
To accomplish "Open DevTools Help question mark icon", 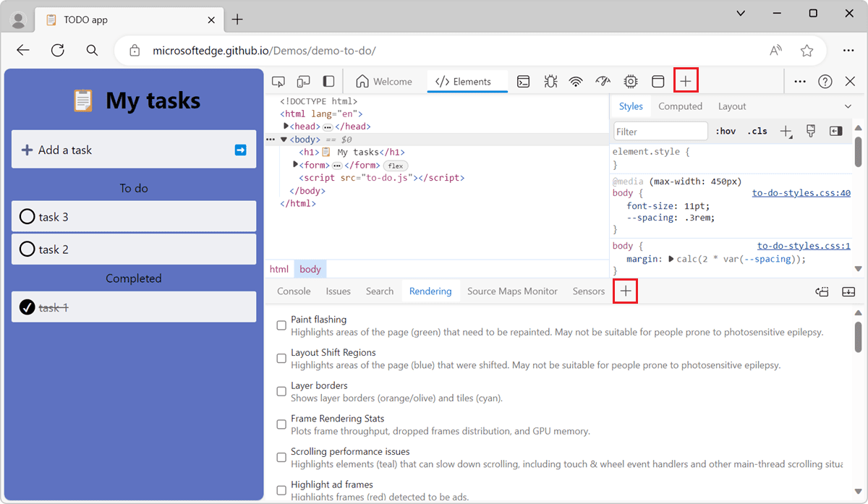I will tap(825, 82).
